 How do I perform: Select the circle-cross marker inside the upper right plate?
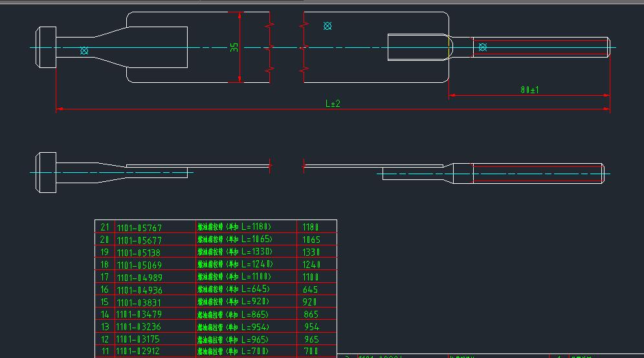click(328, 26)
